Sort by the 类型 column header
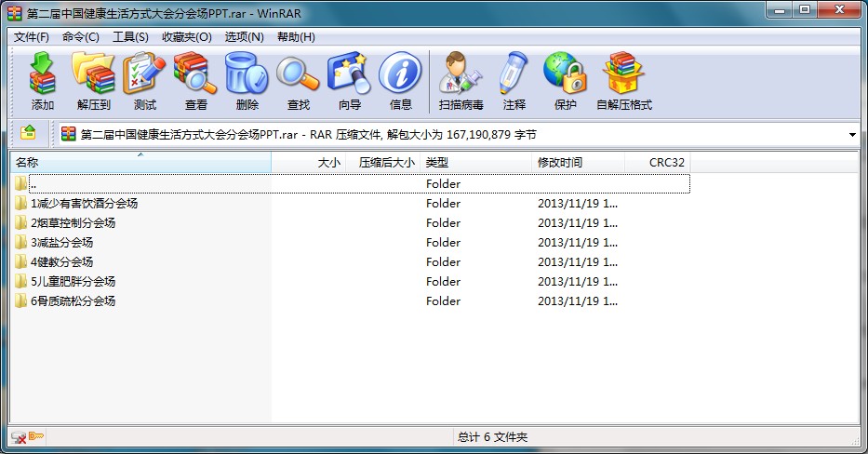This screenshot has width=868, height=454. tap(476, 162)
